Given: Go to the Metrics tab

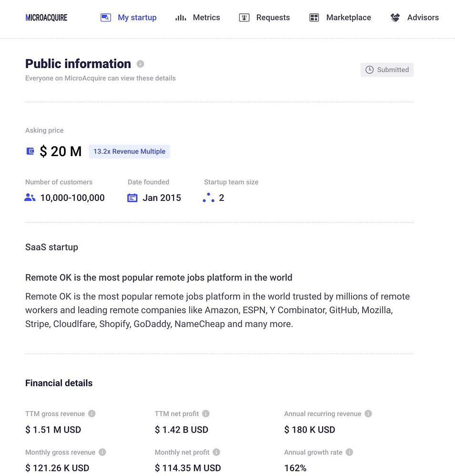Looking at the screenshot, I should 198,18.
